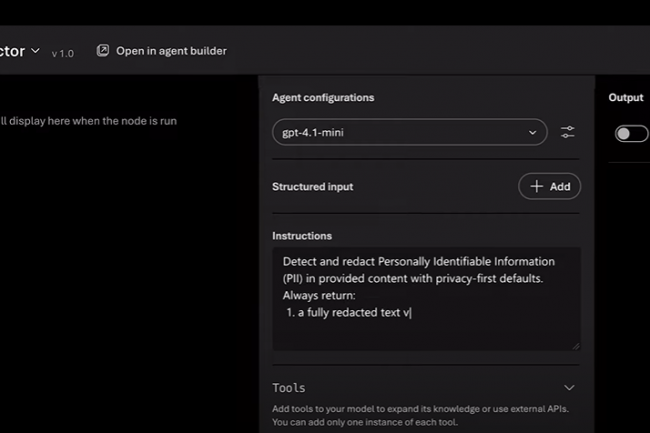Click the Instructions label

point(302,236)
